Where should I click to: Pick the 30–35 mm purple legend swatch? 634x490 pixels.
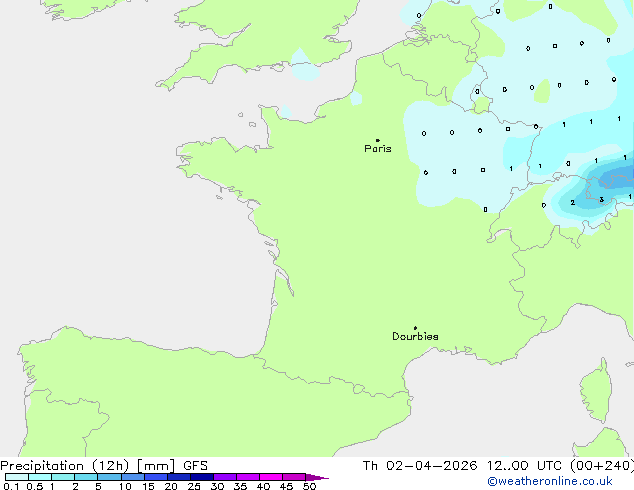(225, 477)
